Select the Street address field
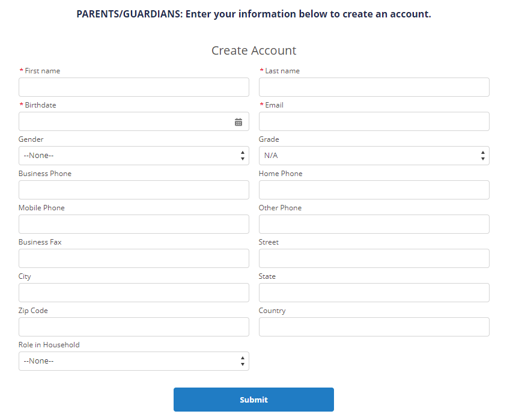 [x=374, y=258]
